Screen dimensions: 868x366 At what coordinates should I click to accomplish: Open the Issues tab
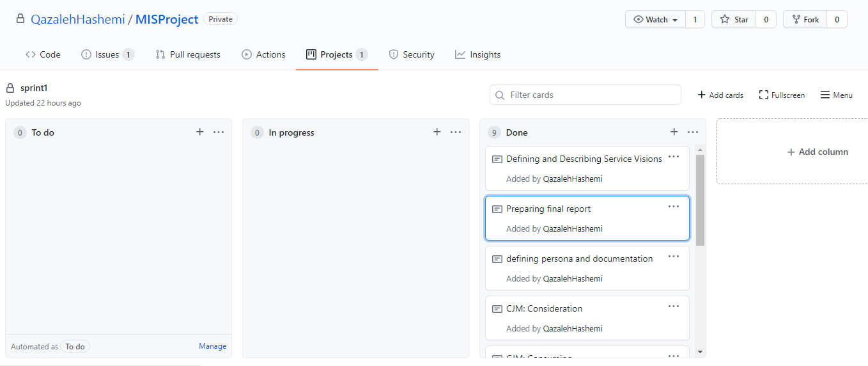[x=107, y=54]
